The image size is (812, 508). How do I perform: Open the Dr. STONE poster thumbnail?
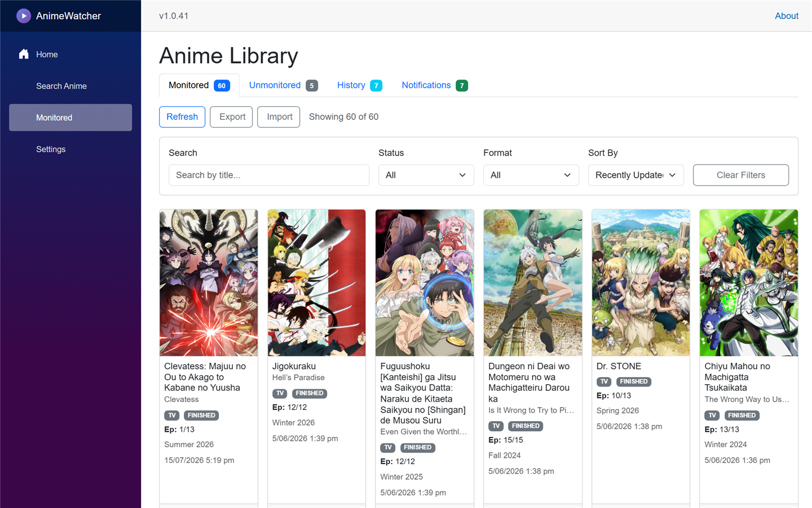tap(641, 283)
